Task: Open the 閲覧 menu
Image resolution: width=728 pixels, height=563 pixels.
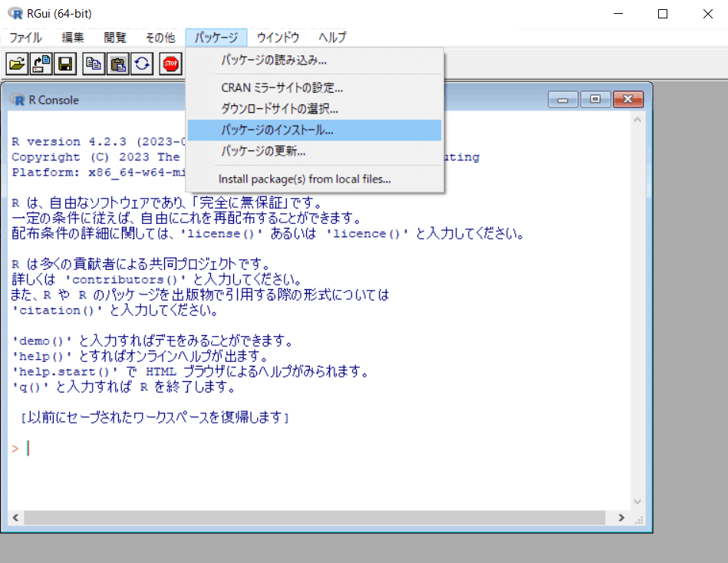Action: [x=114, y=38]
